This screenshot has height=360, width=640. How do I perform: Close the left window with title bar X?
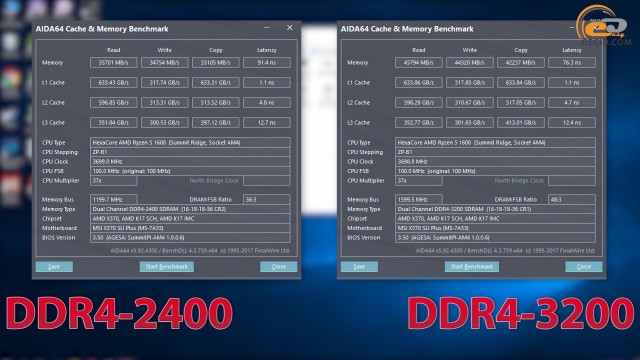point(289,28)
